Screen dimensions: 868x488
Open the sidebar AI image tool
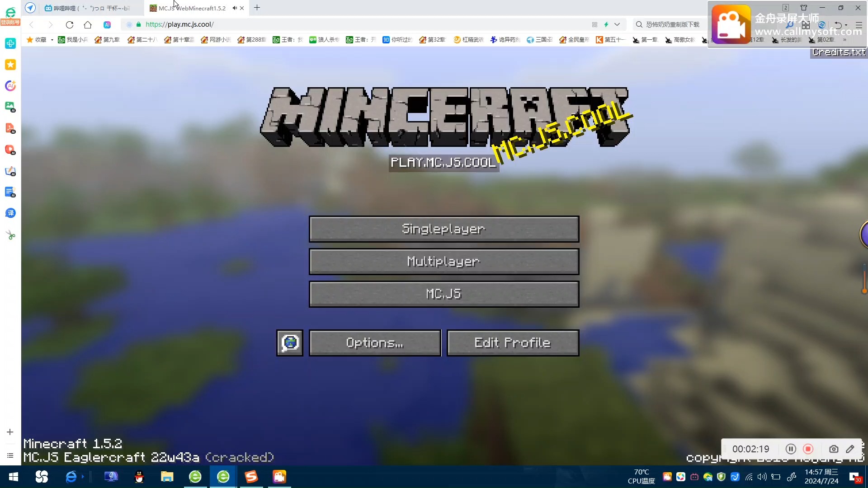click(x=10, y=107)
